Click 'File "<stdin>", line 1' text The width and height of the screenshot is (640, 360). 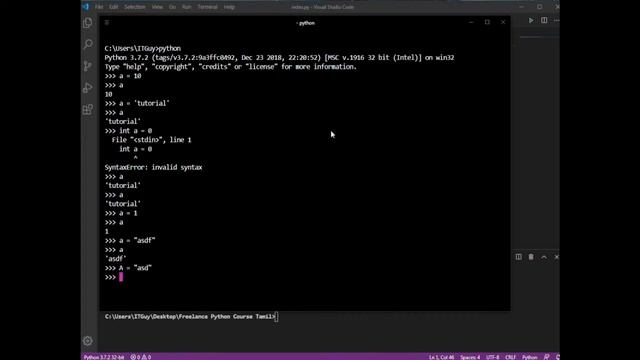click(x=151, y=140)
